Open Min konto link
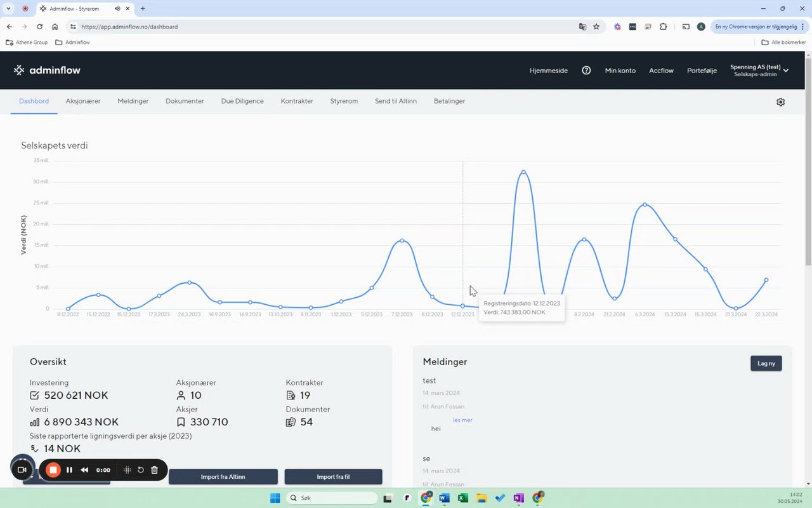812x508 pixels. tap(620, 70)
